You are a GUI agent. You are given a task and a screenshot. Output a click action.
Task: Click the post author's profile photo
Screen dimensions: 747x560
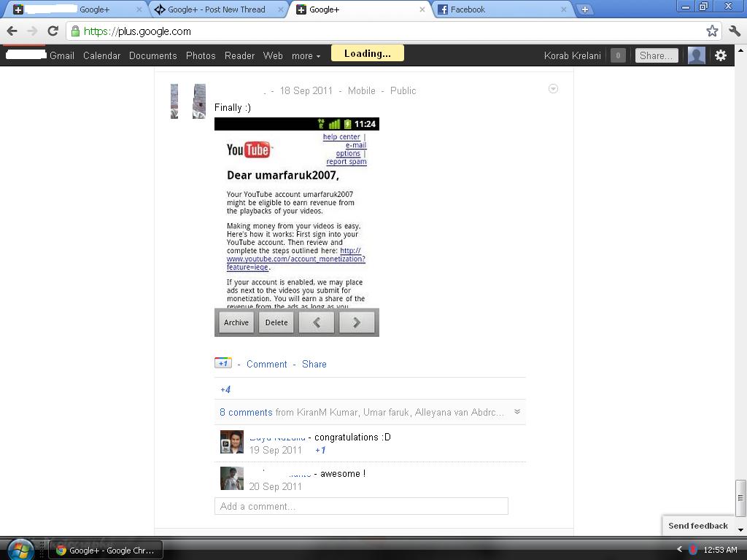pyautogui.click(x=188, y=101)
